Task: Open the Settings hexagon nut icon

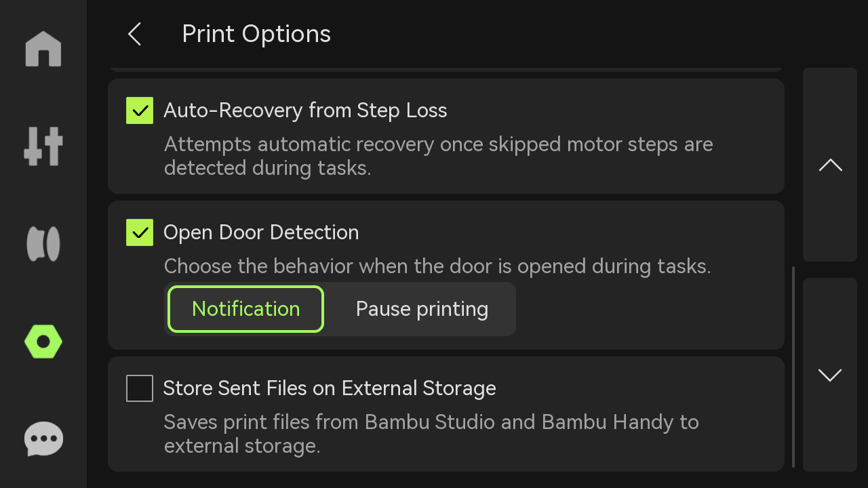Action: (43, 342)
